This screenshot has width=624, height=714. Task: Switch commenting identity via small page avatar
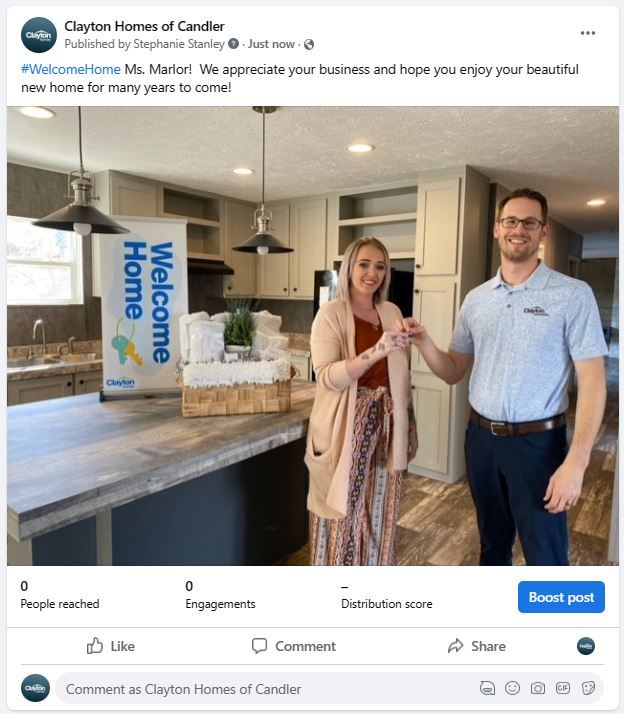tap(586, 646)
